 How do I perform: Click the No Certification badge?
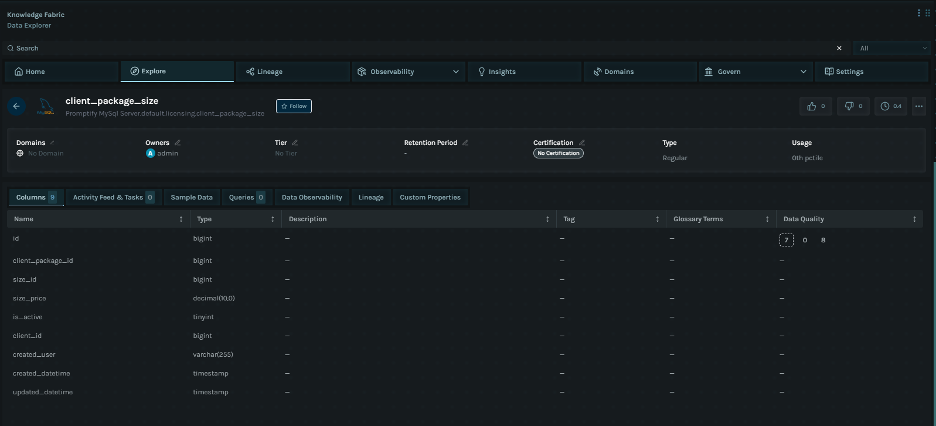tap(558, 153)
